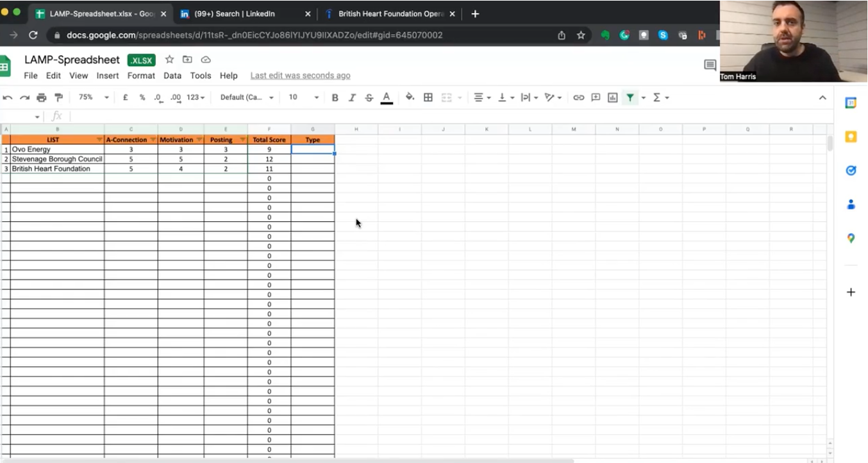Open a new browser tab

tap(475, 13)
